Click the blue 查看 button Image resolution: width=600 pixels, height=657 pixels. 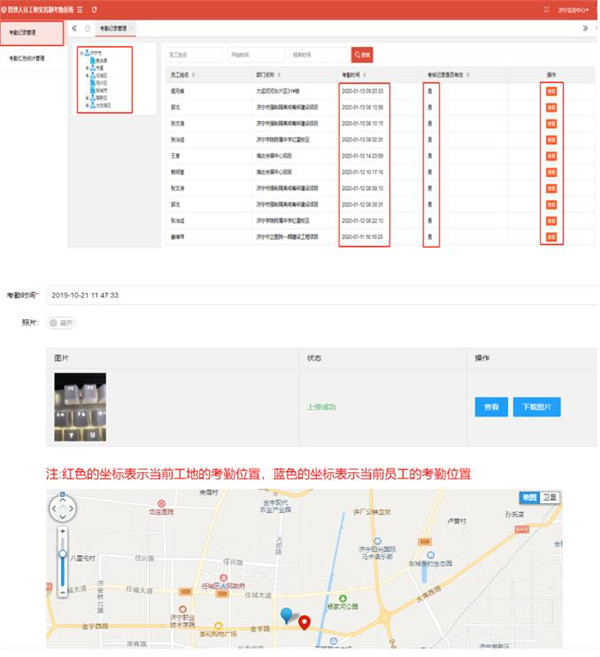click(491, 407)
